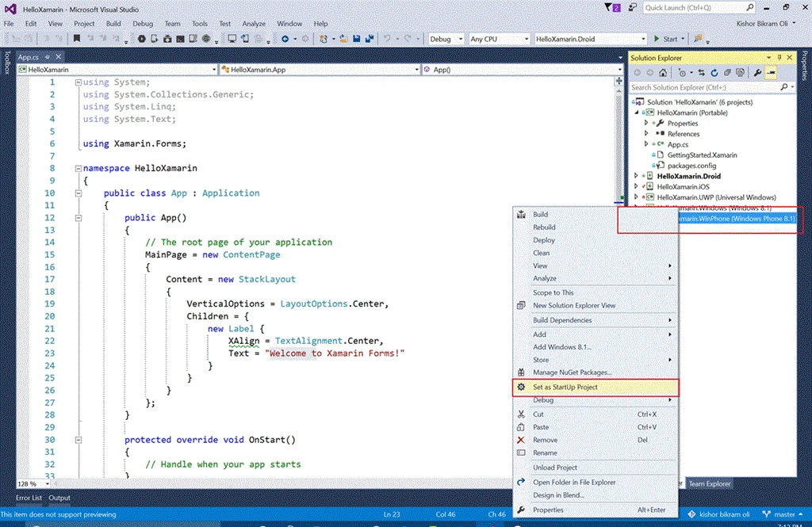The height and width of the screenshot is (527, 812).
Task: Toggle auto-hide pin on Solution Explorer
Action: click(779, 58)
